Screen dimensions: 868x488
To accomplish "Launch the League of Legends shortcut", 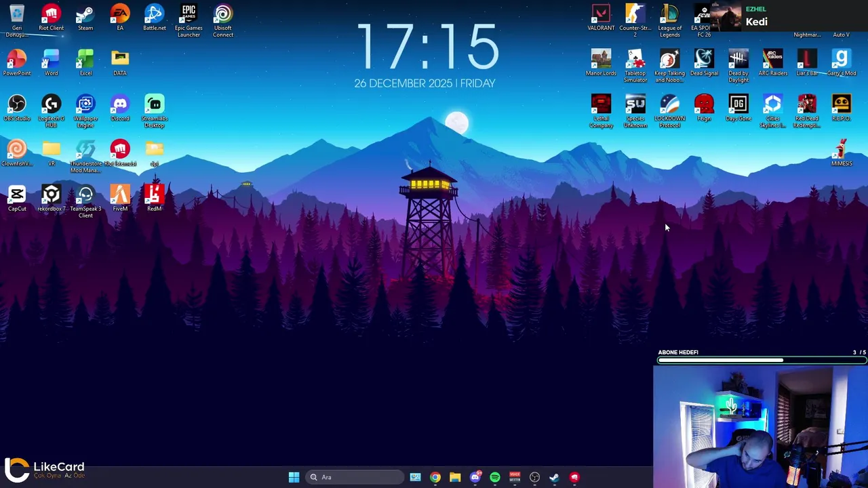I will point(669,20).
